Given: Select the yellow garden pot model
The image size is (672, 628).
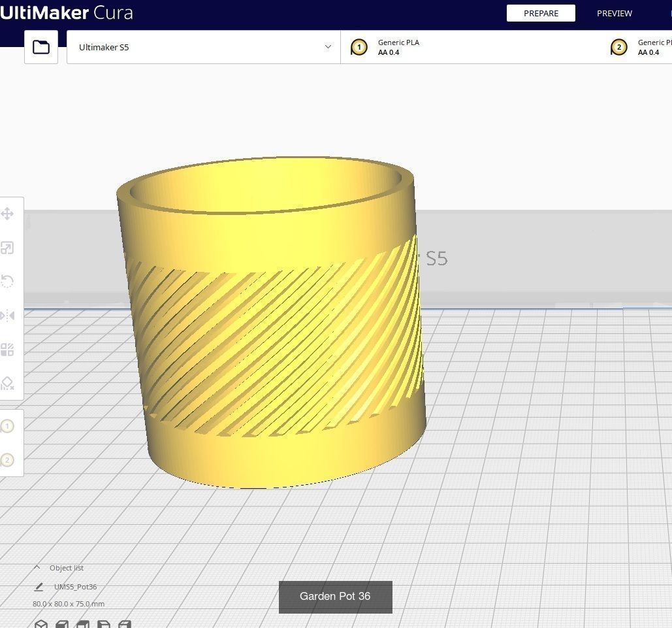Looking at the screenshot, I should click(271, 322).
